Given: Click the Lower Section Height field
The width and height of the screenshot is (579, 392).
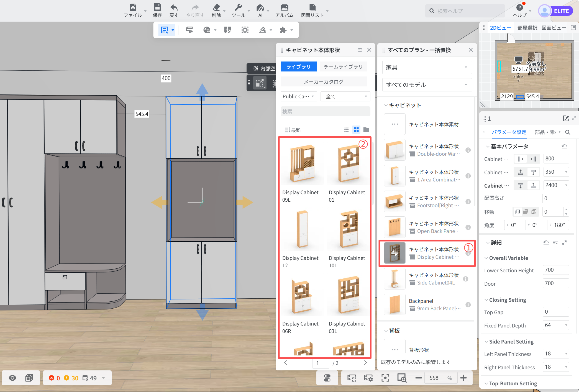Looking at the screenshot, I should (555, 270).
